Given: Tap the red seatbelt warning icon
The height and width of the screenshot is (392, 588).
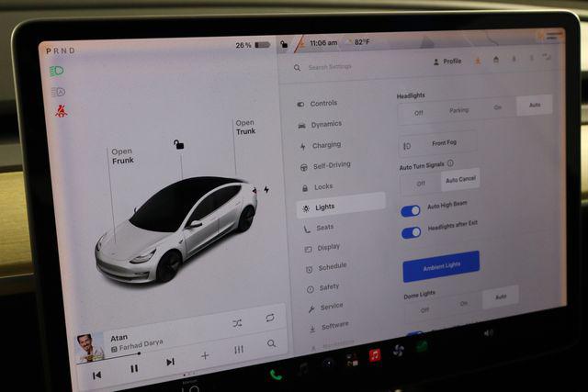Looking at the screenshot, I should 62,111.
